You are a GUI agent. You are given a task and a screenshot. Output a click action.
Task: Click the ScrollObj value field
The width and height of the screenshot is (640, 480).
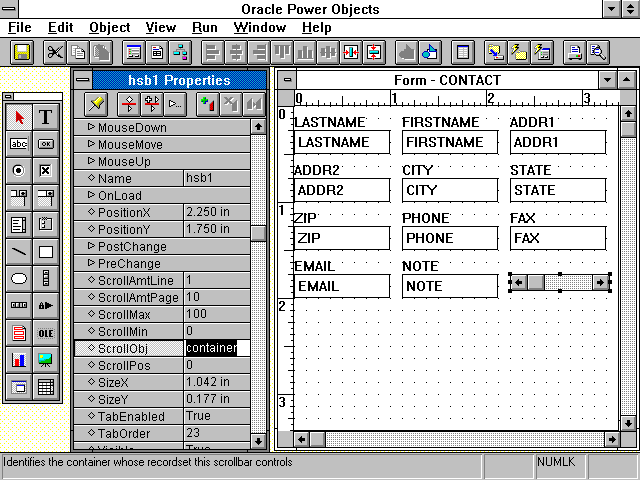pos(216,348)
